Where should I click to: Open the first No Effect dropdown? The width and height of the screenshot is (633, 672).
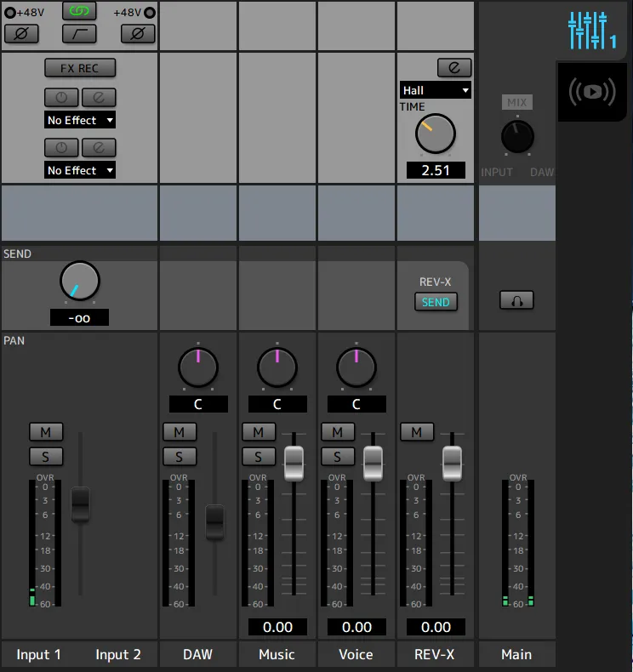[x=80, y=120]
